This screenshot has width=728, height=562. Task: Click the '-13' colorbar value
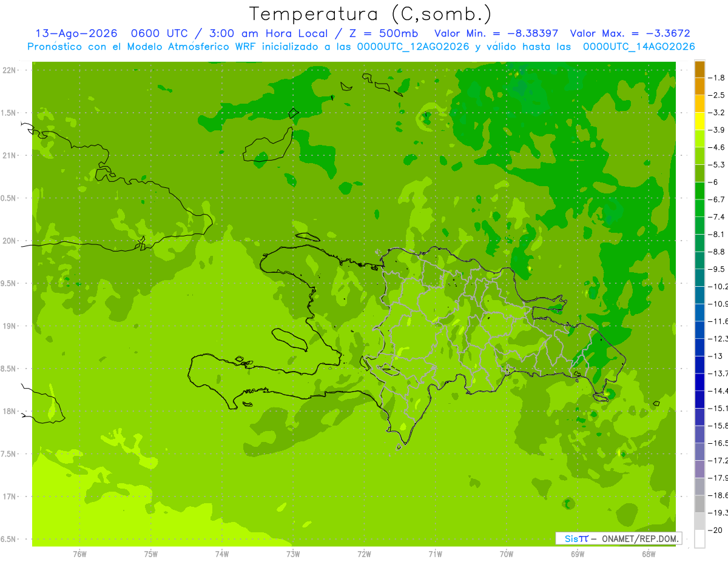tap(716, 356)
